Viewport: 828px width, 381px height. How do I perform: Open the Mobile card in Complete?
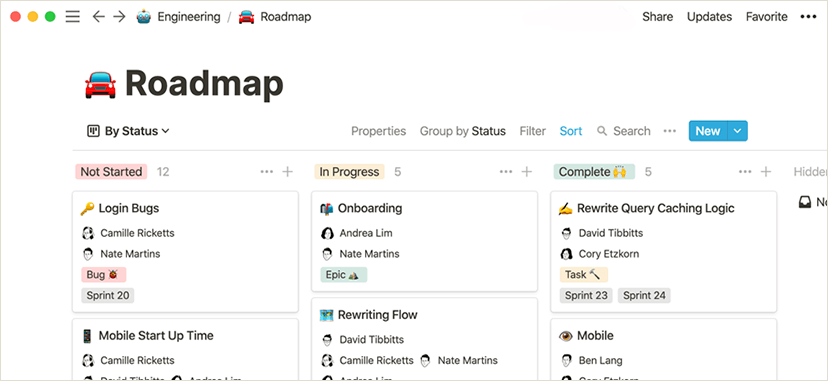(595, 336)
